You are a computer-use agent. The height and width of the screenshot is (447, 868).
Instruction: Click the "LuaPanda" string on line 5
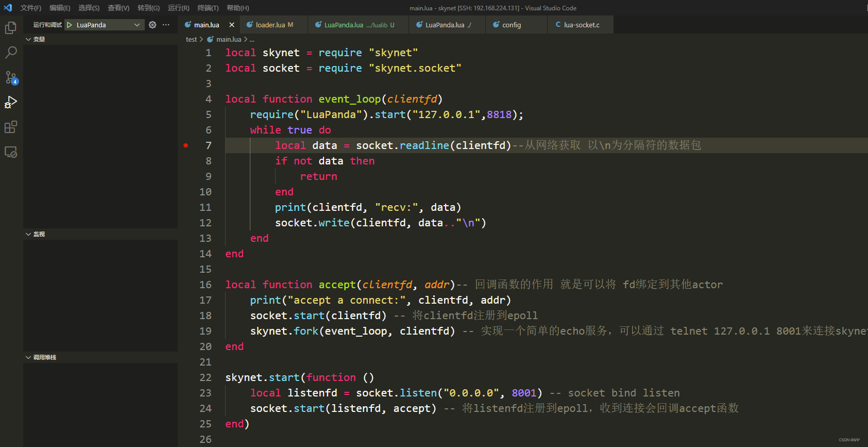[331, 114]
